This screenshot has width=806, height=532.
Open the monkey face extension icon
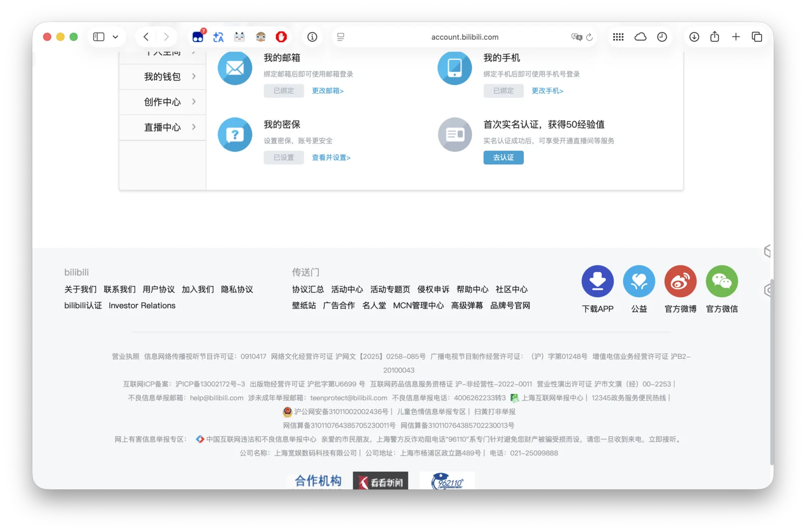(x=260, y=37)
